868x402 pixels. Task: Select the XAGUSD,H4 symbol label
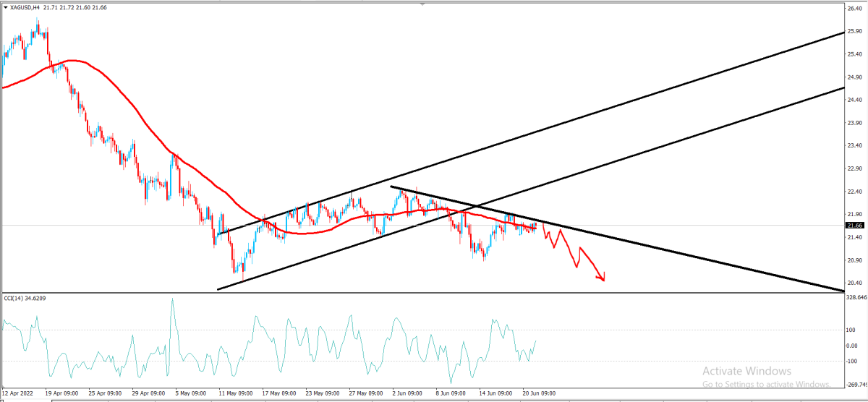(25, 7)
